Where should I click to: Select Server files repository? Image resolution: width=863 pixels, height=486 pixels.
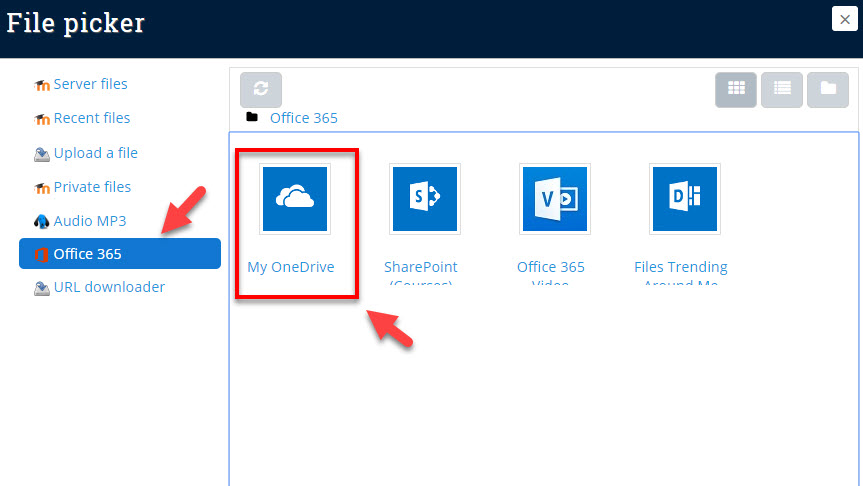[90, 84]
